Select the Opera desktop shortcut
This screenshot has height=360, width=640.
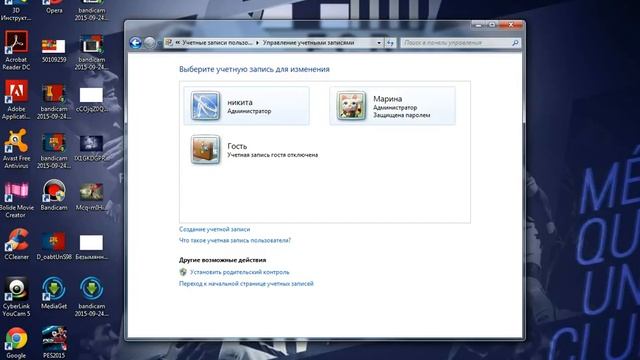(54, 7)
